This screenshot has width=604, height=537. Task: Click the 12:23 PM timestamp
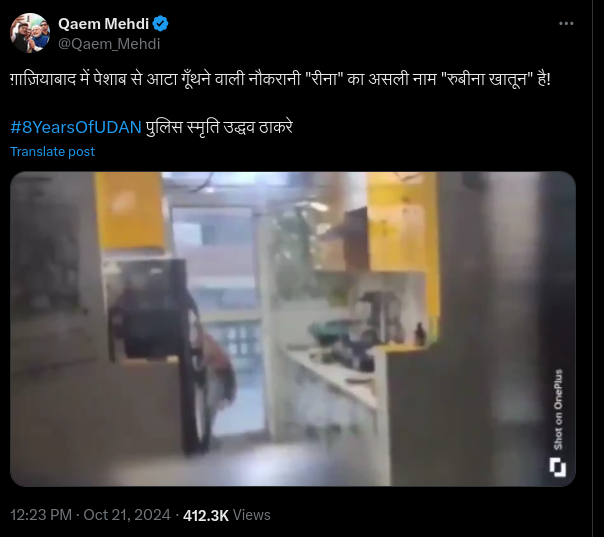41,515
